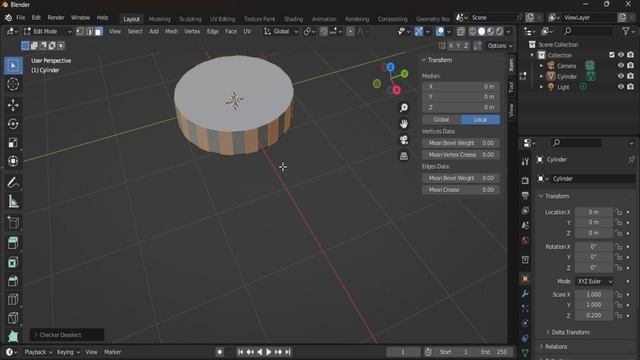Open the Edit Mode dropdown
Viewport: 640px width, 360px height.
click(47, 31)
